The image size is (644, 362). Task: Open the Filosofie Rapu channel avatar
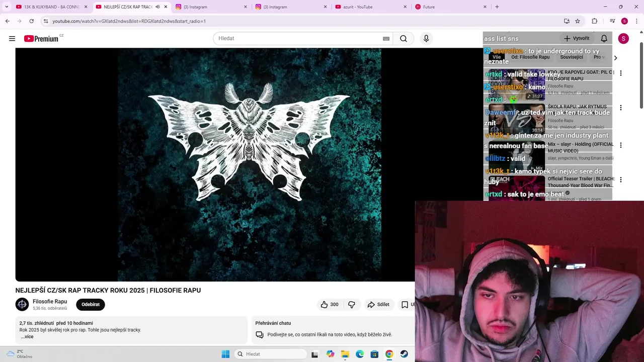point(22,305)
